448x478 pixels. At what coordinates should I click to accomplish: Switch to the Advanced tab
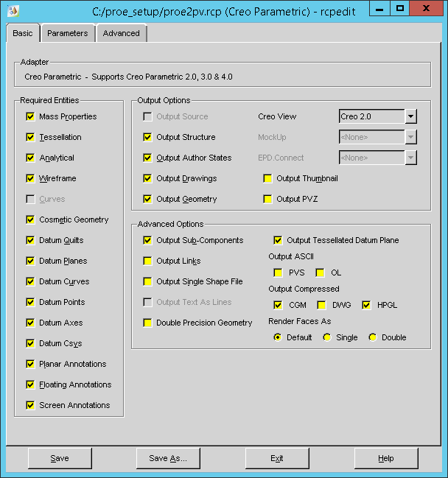pyautogui.click(x=122, y=33)
